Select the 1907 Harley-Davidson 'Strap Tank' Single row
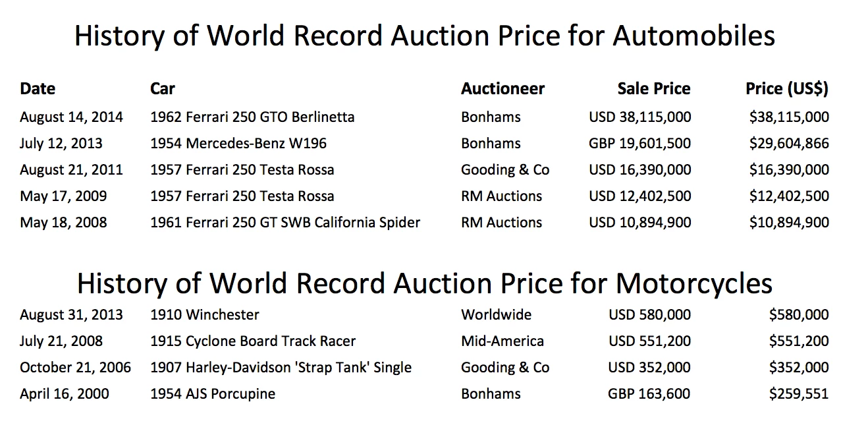Screen dimensions: 868x431 [x=281, y=368]
